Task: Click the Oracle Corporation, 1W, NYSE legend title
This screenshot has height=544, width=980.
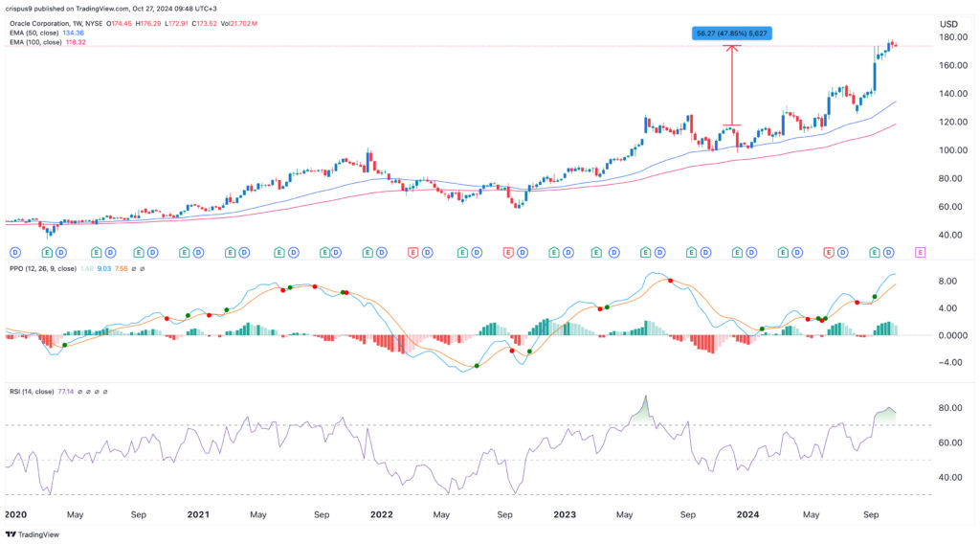Action: click(56, 24)
